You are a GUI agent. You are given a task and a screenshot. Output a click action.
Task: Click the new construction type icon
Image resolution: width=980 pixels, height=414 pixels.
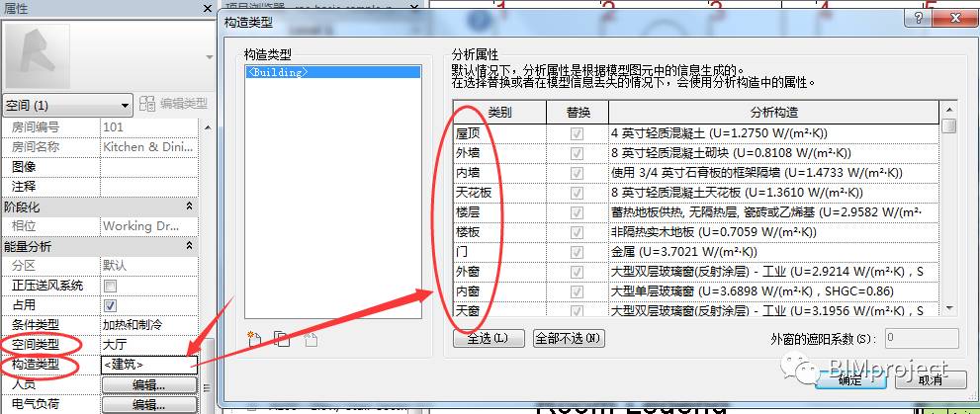click(254, 339)
